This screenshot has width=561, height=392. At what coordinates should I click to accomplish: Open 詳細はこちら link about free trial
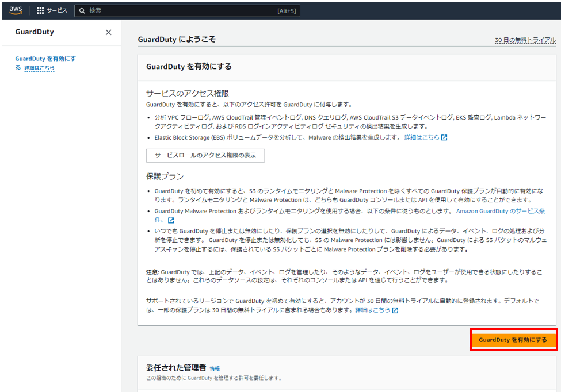coord(372,310)
